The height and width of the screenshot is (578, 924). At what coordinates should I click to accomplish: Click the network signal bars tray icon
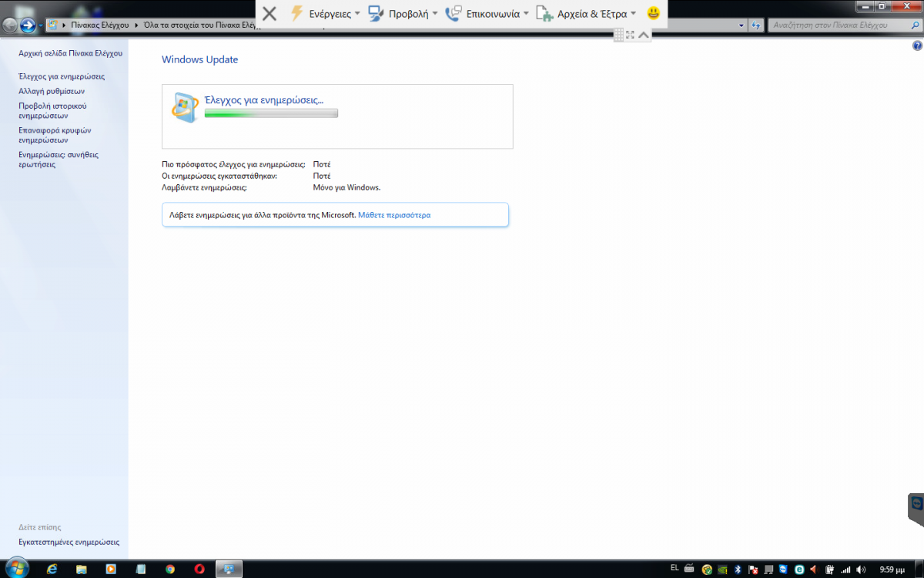coord(845,570)
